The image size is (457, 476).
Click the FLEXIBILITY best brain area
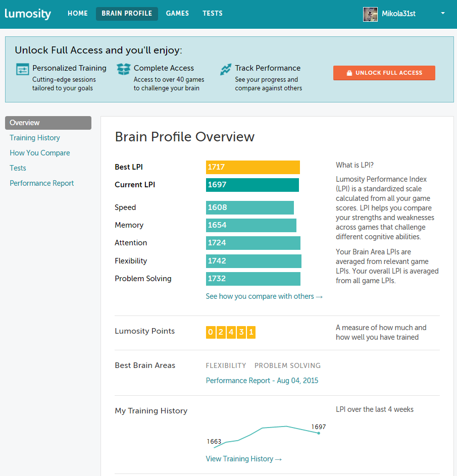point(226,365)
